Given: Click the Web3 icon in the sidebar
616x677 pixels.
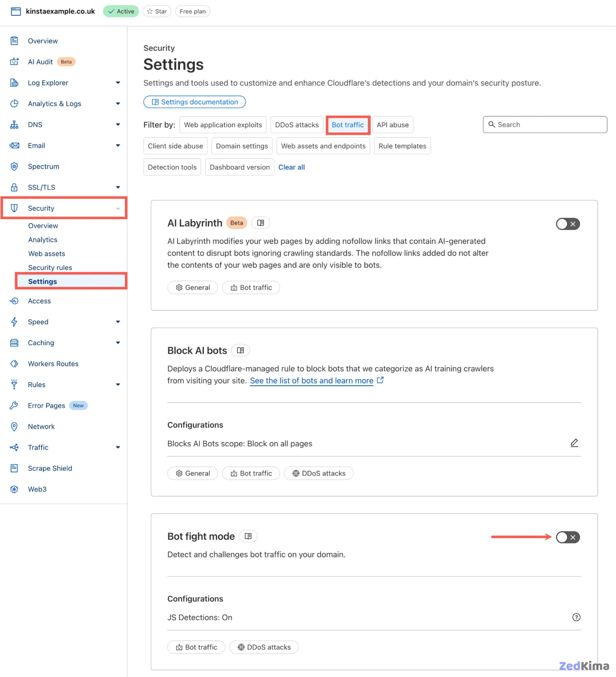Looking at the screenshot, I should click(14, 489).
